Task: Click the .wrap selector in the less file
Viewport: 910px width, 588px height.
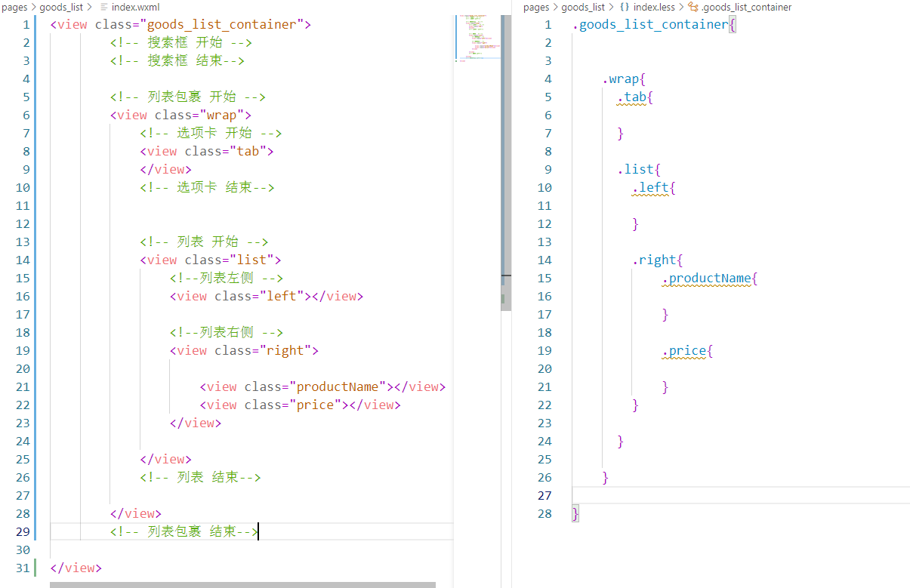Action: (621, 79)
